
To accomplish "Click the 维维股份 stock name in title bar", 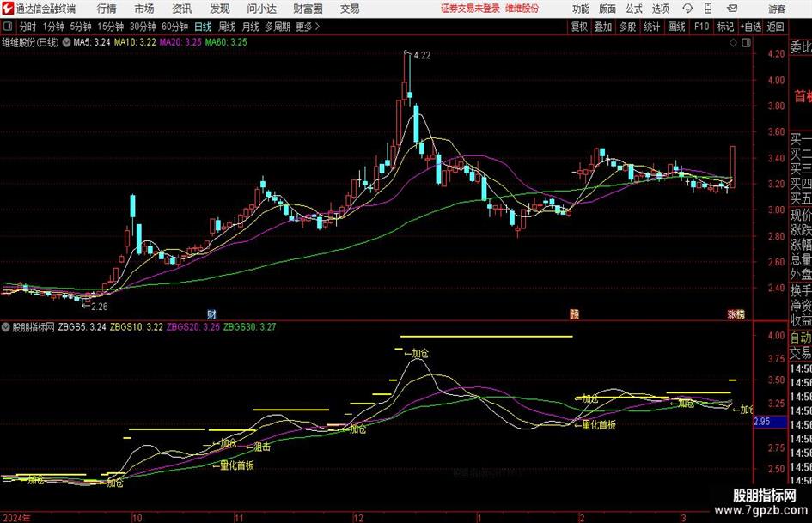I will 522,9.
